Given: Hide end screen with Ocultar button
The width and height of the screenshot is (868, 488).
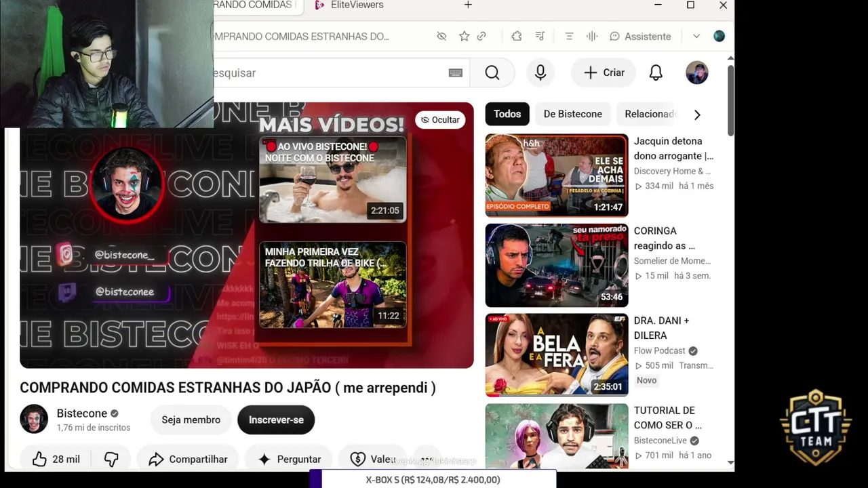Looking at the screenshot, I should (440, 120).
